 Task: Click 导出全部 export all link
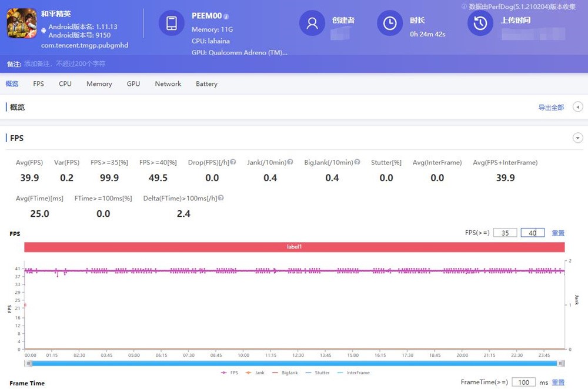coord(551,108)
